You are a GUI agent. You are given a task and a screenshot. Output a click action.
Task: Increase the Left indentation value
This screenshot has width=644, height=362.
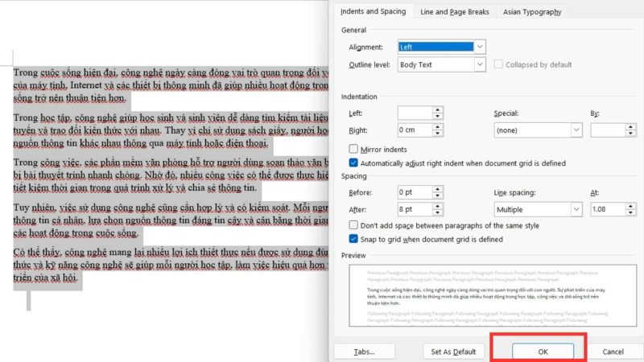[438, 110]
